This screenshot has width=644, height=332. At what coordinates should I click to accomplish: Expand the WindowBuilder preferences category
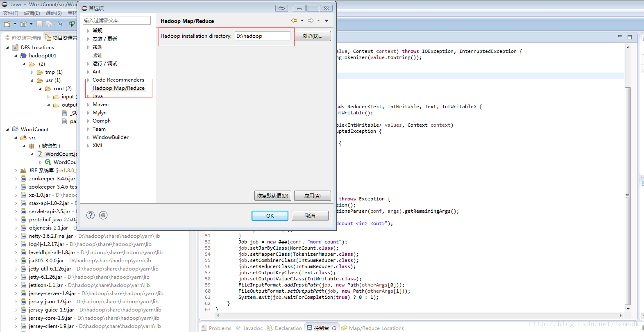click(88, 137)
